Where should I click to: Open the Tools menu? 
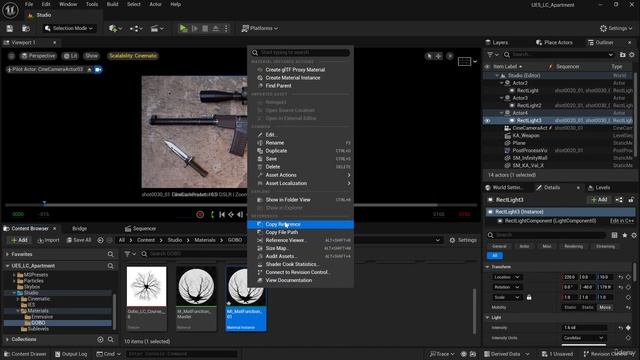click(x=92, y=4)
